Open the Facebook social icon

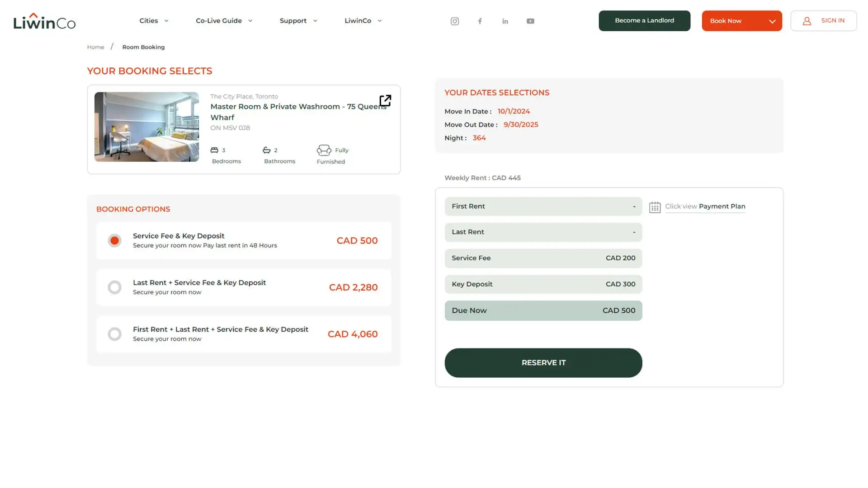coord(480,21)
